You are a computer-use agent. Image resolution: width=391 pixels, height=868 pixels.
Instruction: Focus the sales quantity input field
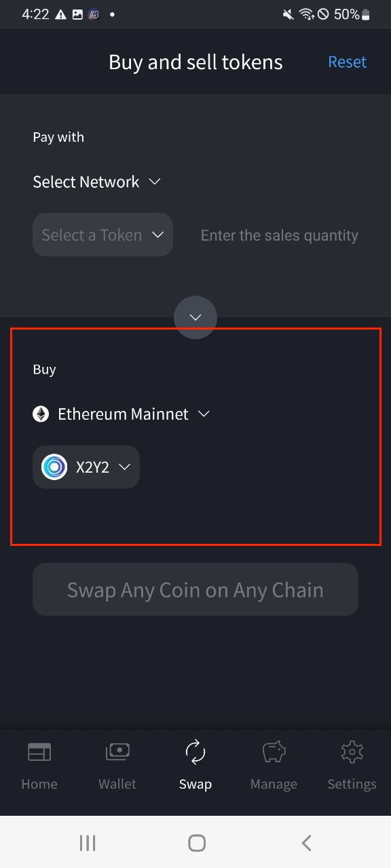tap(279, 235)
